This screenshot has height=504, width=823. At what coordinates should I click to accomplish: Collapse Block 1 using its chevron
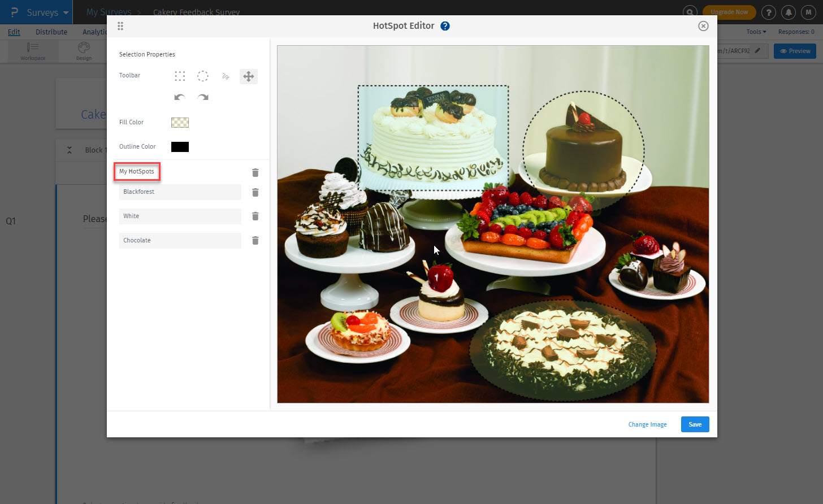click(x=69, y=150)
